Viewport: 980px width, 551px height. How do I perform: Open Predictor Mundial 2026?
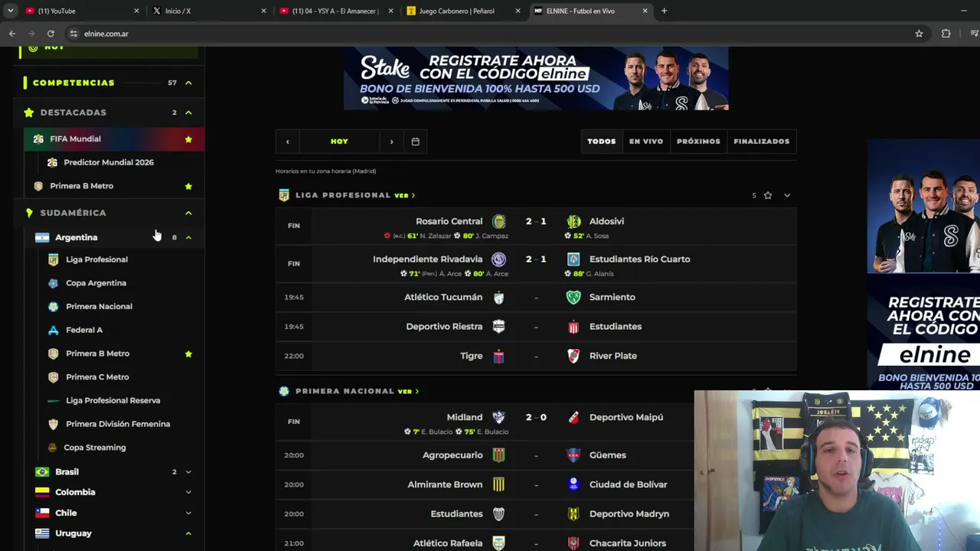[x=108, y=162]
